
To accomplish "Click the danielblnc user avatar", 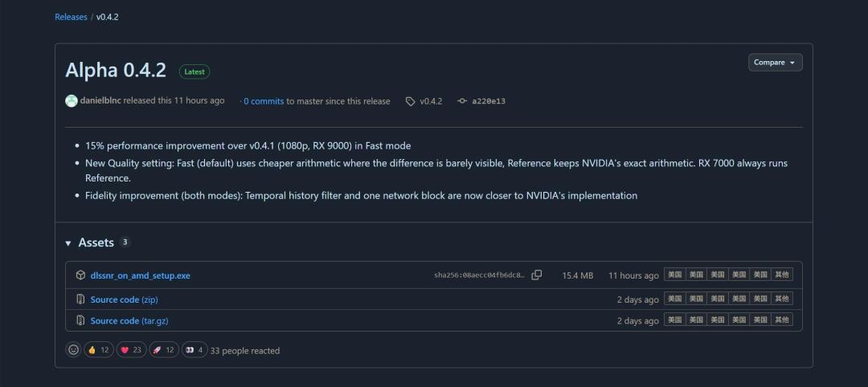I will point(72,100).
